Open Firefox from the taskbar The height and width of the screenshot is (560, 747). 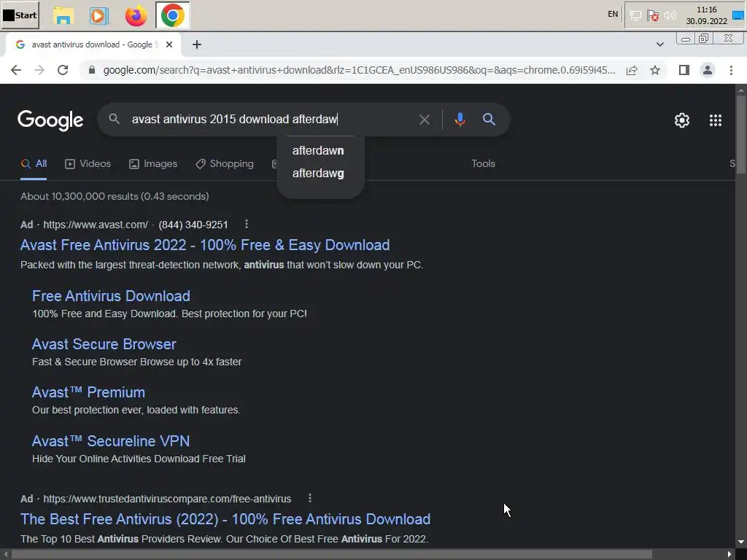136,16
